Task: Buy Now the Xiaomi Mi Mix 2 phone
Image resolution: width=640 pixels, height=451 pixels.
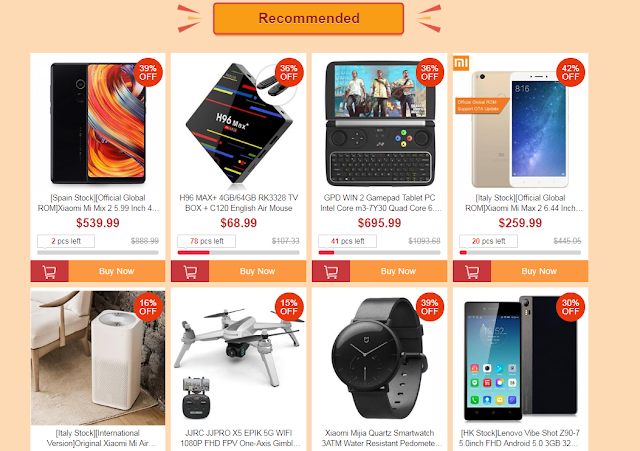Action: tap(117, 271)
